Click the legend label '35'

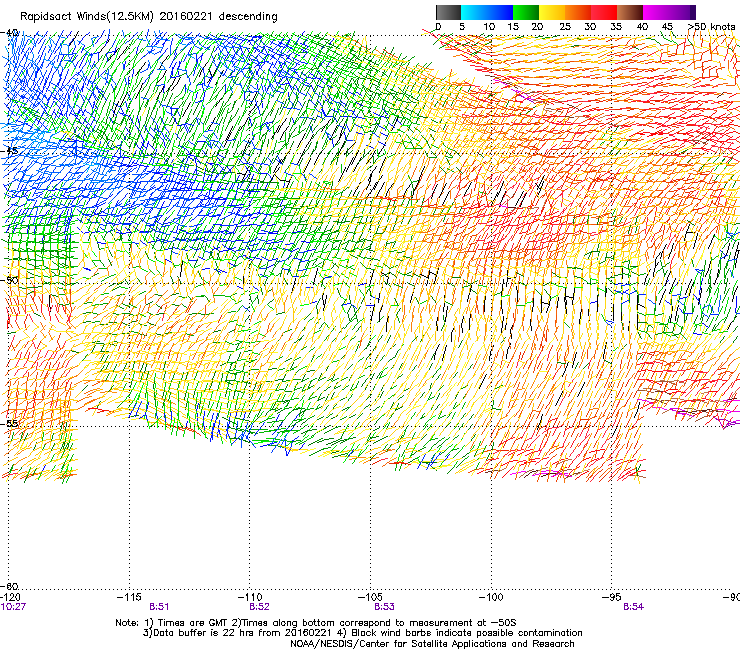(x=616, y=27)
